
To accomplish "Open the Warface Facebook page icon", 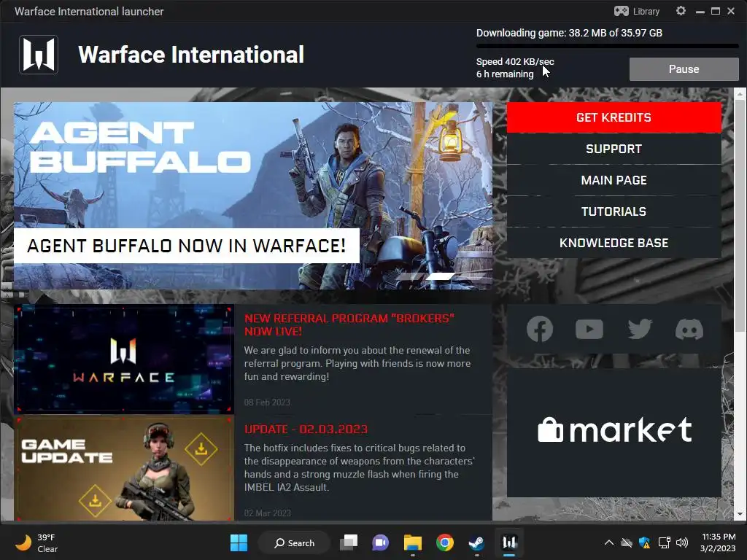I will [x=540, y=329].
